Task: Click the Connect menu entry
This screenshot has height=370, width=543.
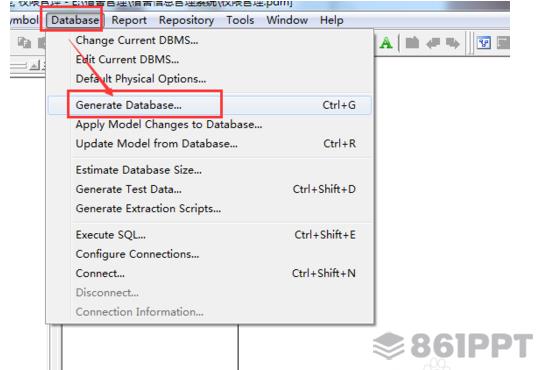Action: click(x=210, y=273)
